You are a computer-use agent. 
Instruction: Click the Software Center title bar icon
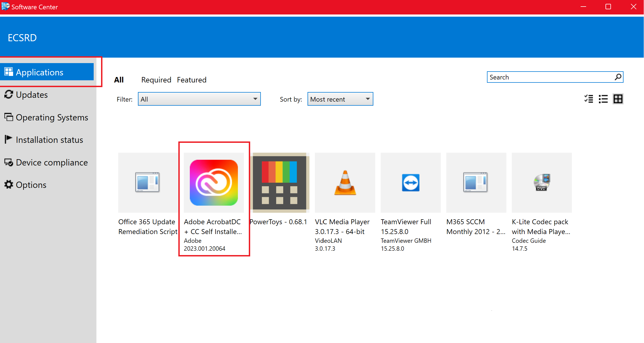point(5,7)
